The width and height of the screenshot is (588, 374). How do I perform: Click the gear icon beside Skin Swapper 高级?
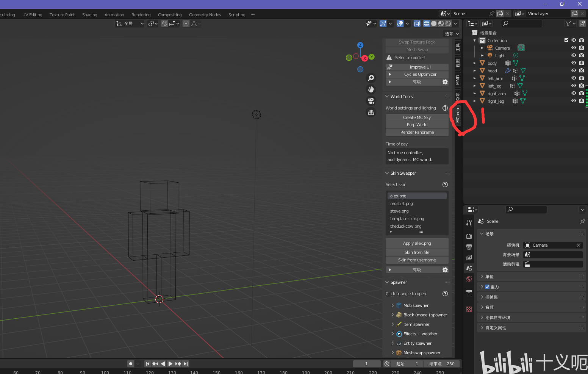(x=445, y=270)
